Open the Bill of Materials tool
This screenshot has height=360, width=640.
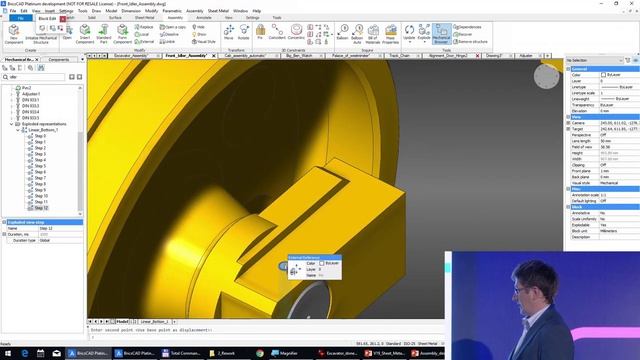pos(373,34)
